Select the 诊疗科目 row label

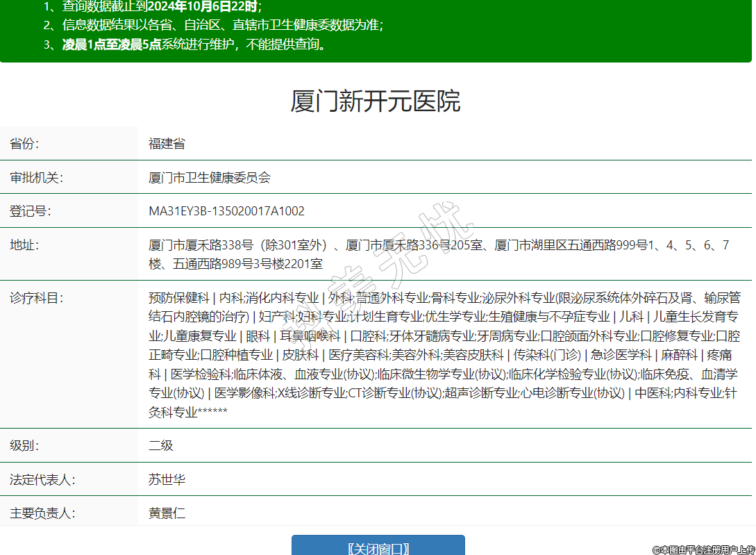36,298
